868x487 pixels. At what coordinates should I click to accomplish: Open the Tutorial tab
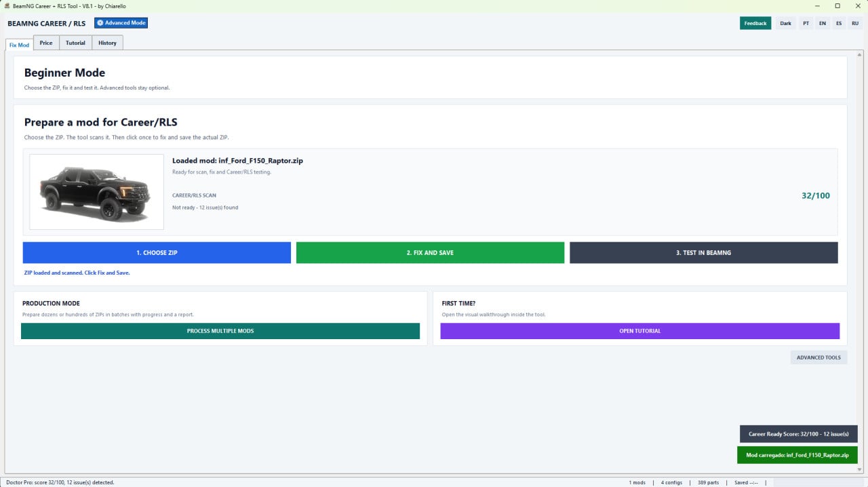tap(75, 43)
